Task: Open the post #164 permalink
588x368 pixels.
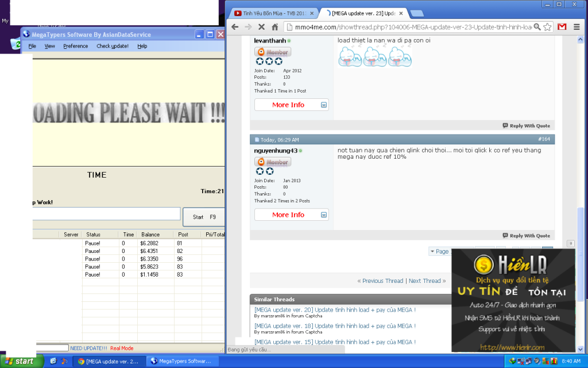Action: click(x=544, y=139)
